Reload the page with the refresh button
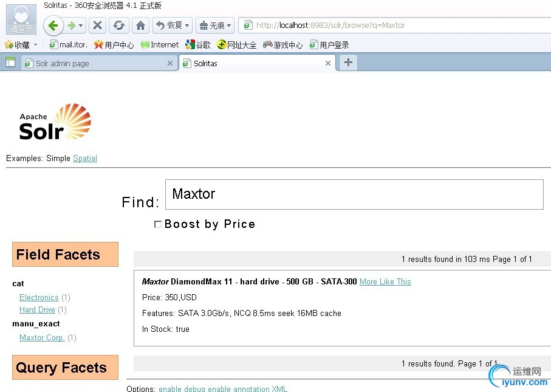The width and height of the screenshot is (551, 392). coord(119,26)
